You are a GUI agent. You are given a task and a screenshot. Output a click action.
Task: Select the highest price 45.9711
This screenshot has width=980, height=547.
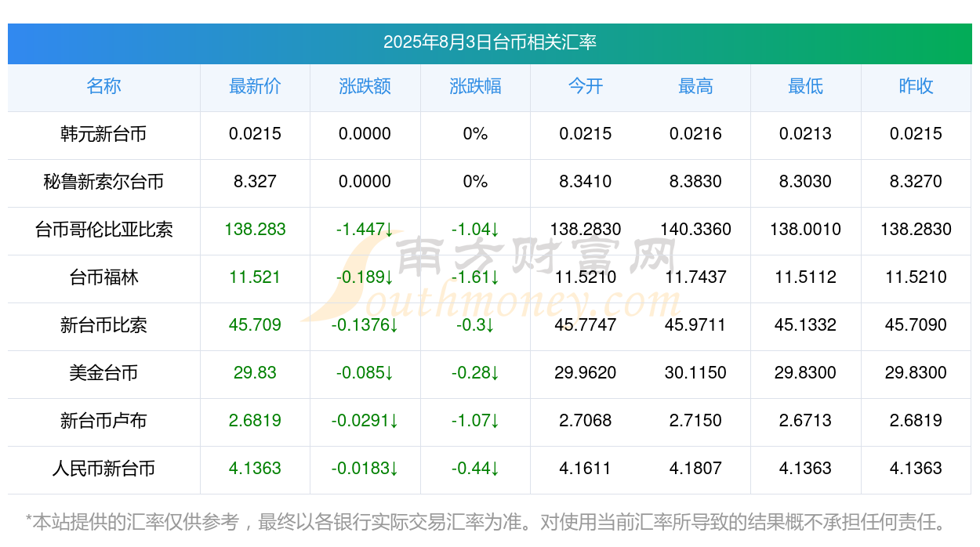(695, 325)
